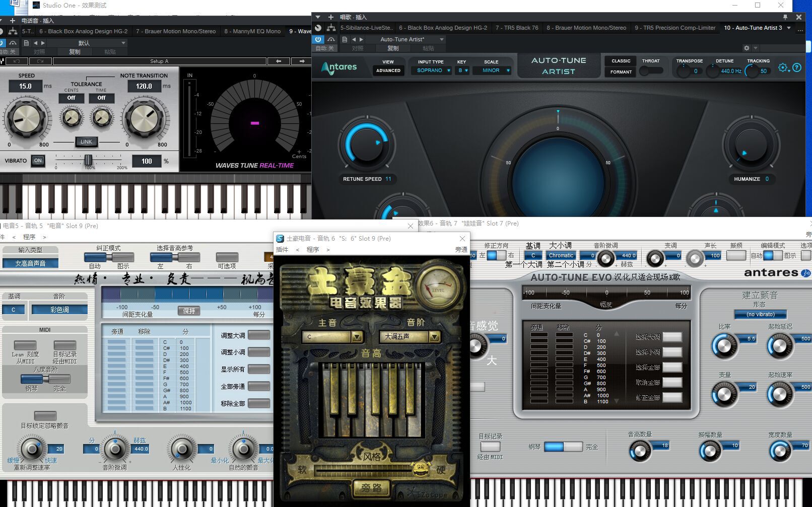Switch to 7 - TR5 Black 76 tab

pos(517,28)
